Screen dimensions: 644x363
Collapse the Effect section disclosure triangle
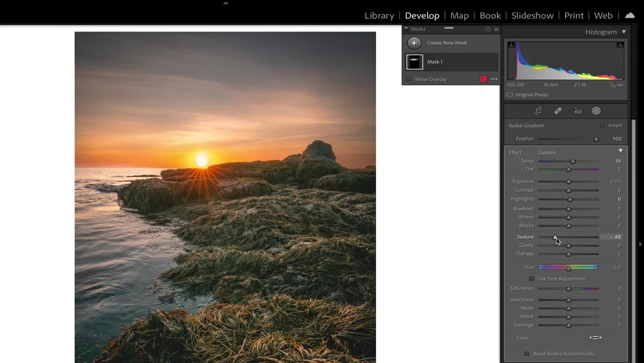tap(620, 151)
